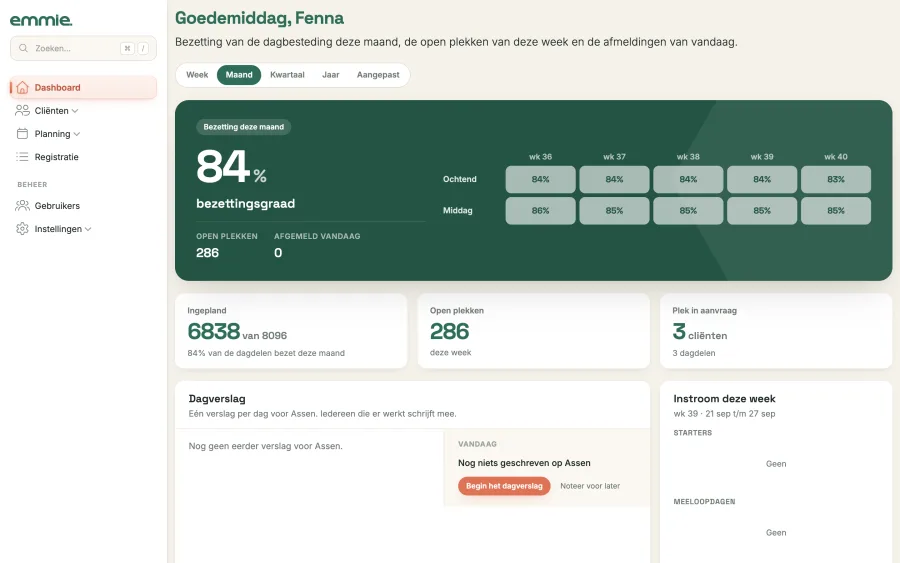Screen dimensions: 900x563
Task: Switch to the Week period tab
Action: pos(197,75)
